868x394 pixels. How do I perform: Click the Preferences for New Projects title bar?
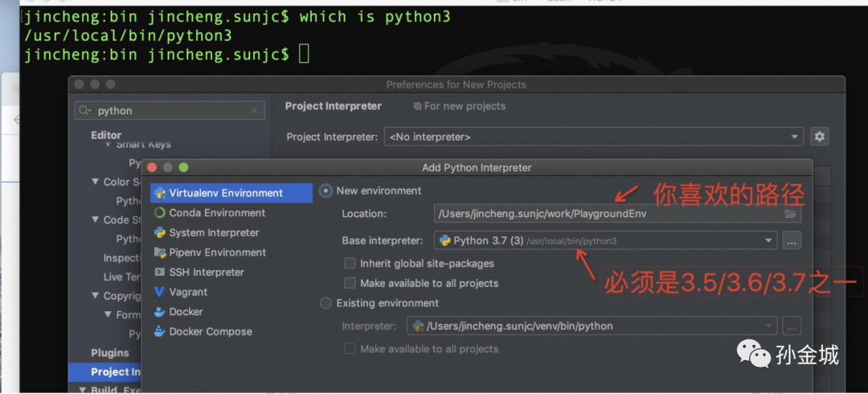click(457, 84)
